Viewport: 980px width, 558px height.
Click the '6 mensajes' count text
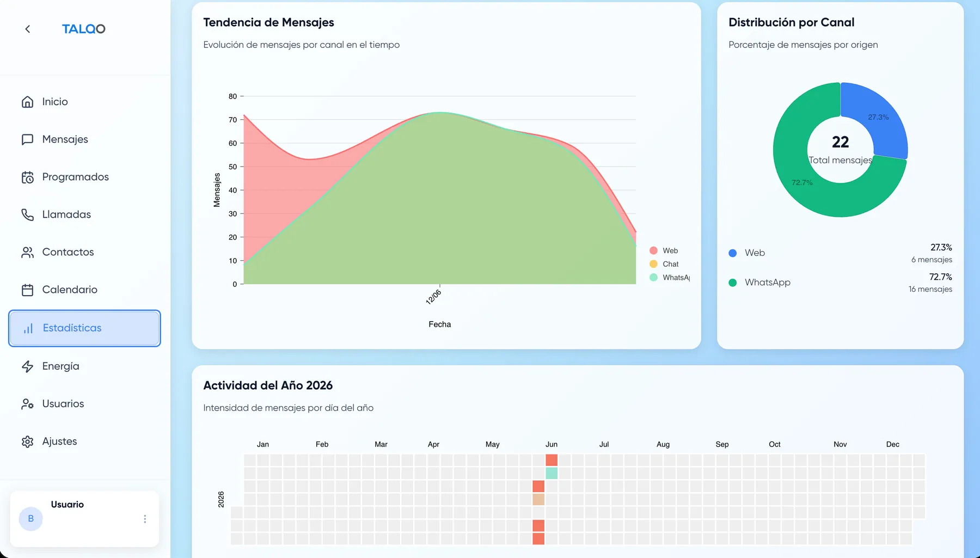click(x=932, y=260)
